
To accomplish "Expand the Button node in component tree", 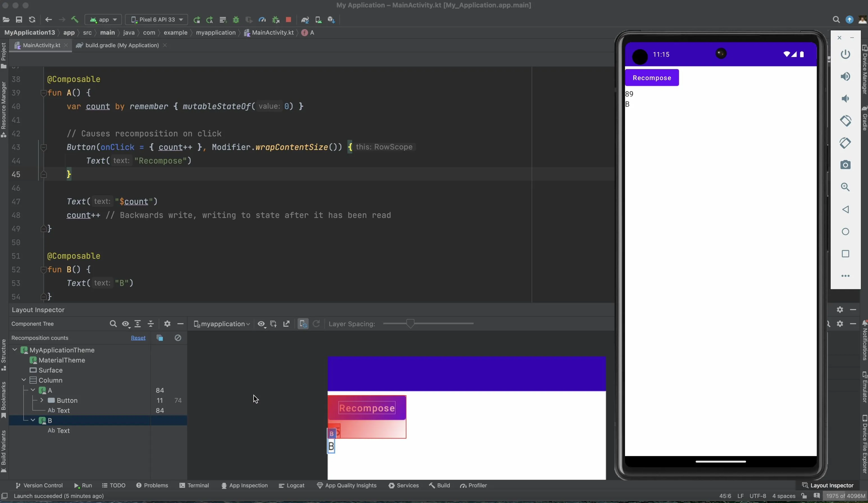I will point(42,400).
